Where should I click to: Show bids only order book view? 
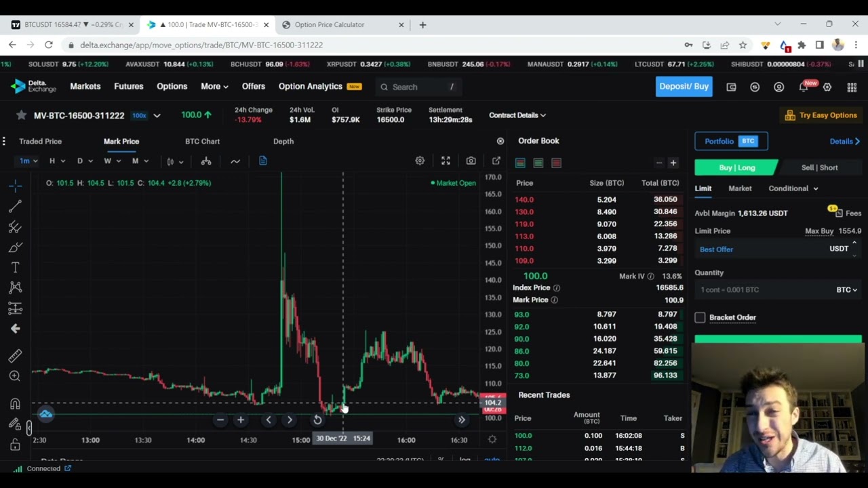[x=538, y=163]
